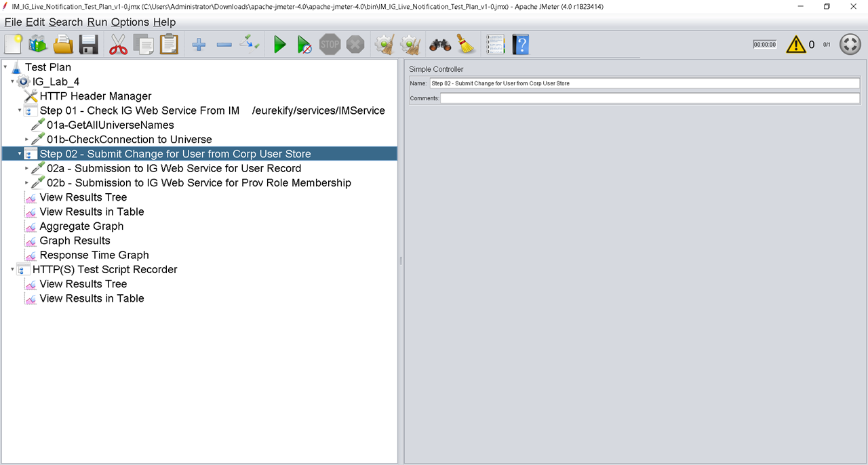Expand all tree nodes with blue plus icon
This screenshot has width=868, height=465.
199,44
